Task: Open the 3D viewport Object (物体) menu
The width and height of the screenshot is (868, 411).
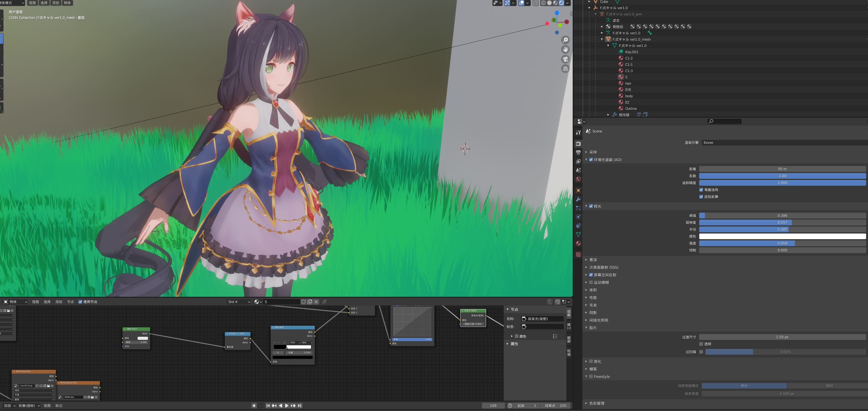Action: pyautogui.click(x=67, y=3)
